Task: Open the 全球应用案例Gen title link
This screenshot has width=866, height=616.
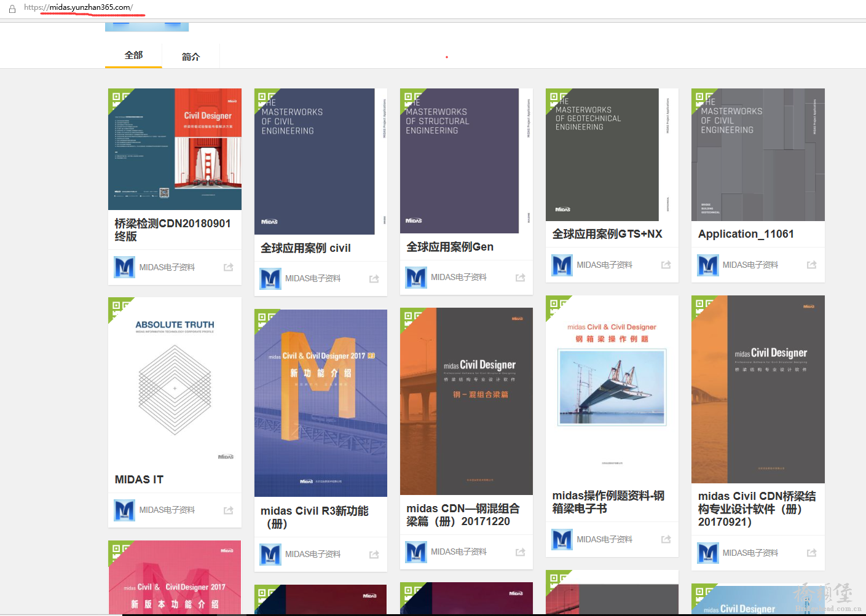Action: pyautogui.click(x=450, y=247)
